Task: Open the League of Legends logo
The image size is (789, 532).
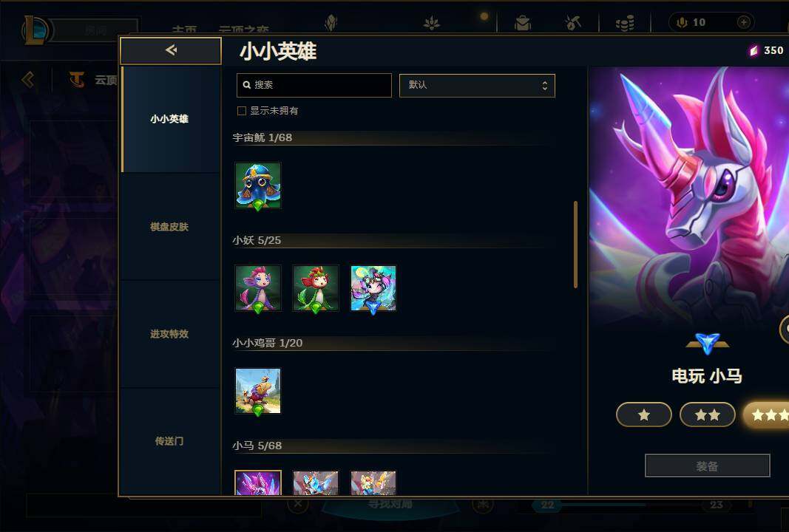Action: 36,30
